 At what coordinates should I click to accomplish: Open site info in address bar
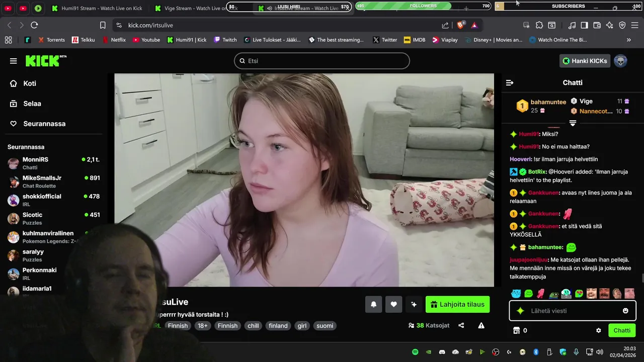click(x=119, y=25)
